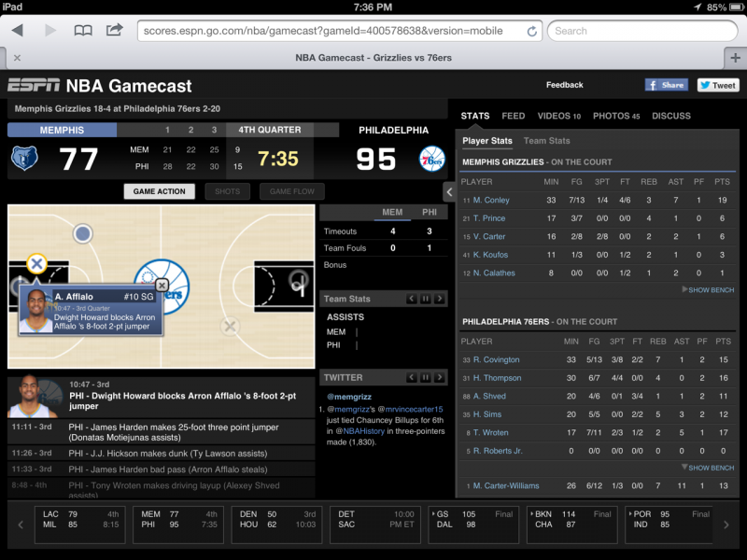The width and height of the screenshot is (747, 560).
Task: Show the Memphis Grizzlies bench
Action: point(708,289)
